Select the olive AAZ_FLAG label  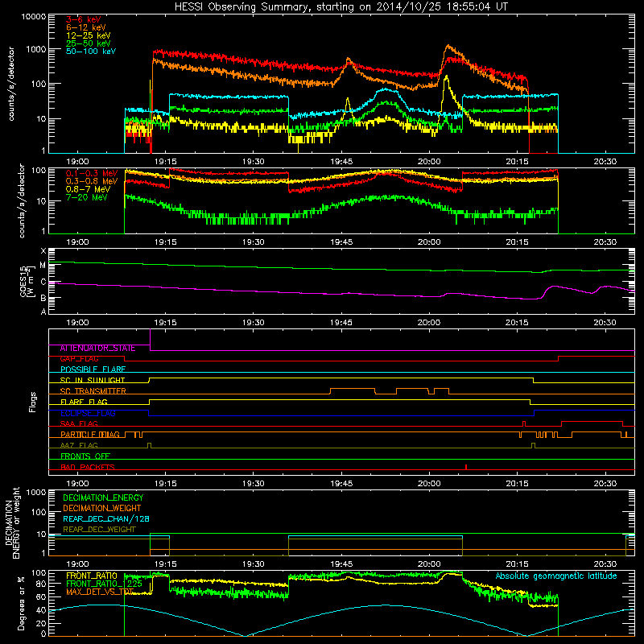79,446
